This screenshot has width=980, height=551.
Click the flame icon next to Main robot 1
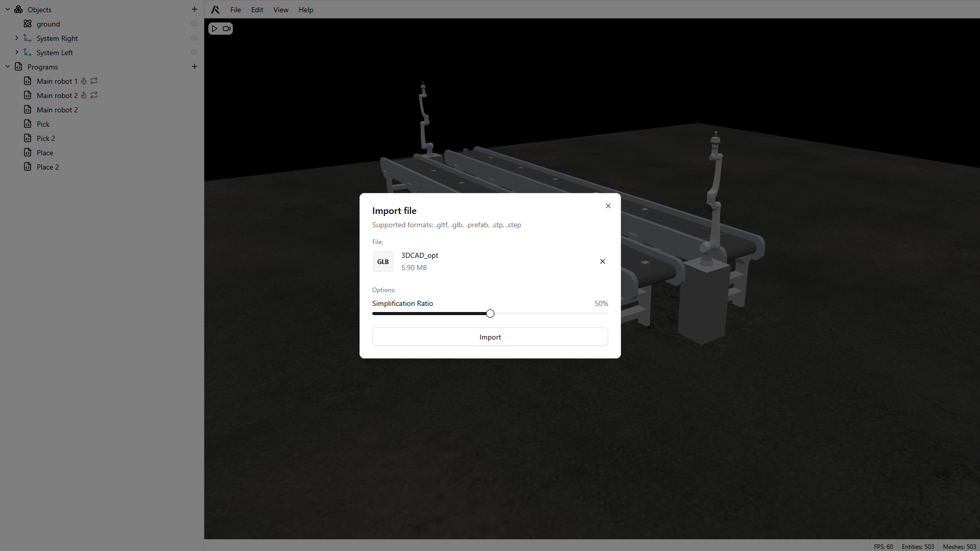point(84,81)
